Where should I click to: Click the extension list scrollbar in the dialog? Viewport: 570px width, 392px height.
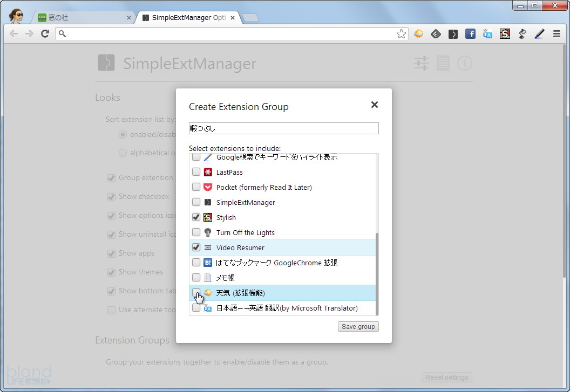[x=377, y=274]
